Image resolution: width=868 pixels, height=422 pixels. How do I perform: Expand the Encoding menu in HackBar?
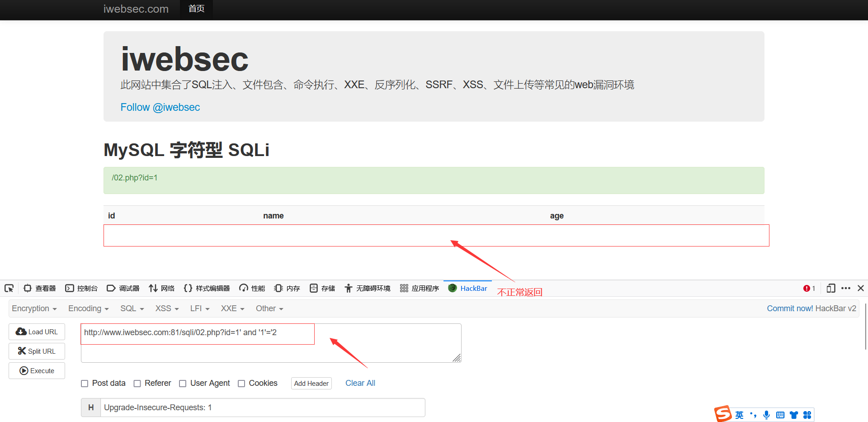pos(88,308)
